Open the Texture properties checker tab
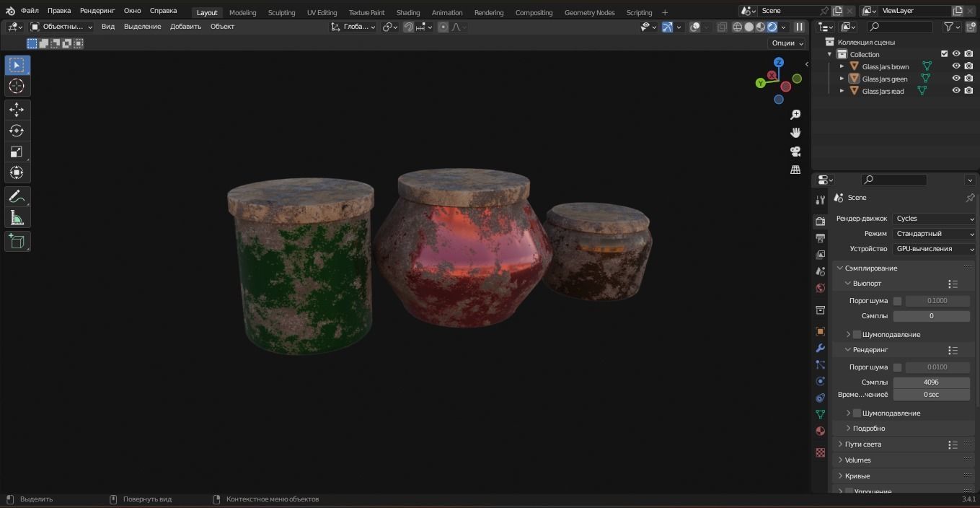The height and width of the screenshot is (508, 980). 820,452
